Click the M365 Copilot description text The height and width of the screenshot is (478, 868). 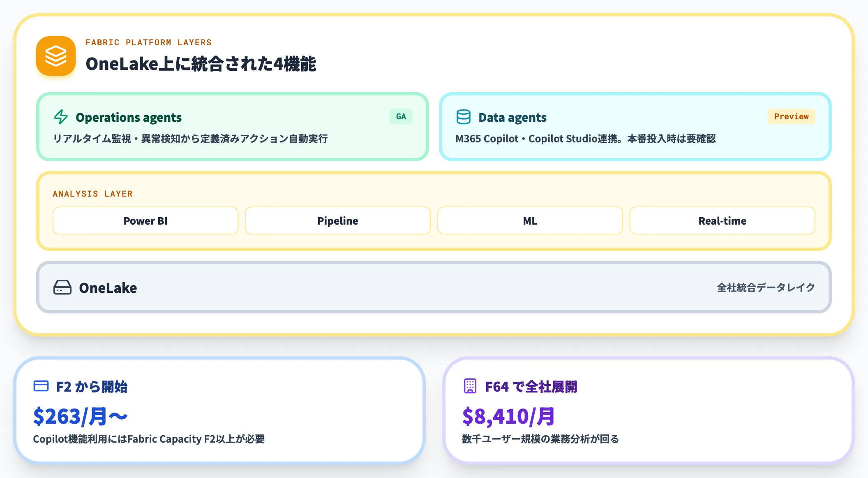tap(586, 139)
